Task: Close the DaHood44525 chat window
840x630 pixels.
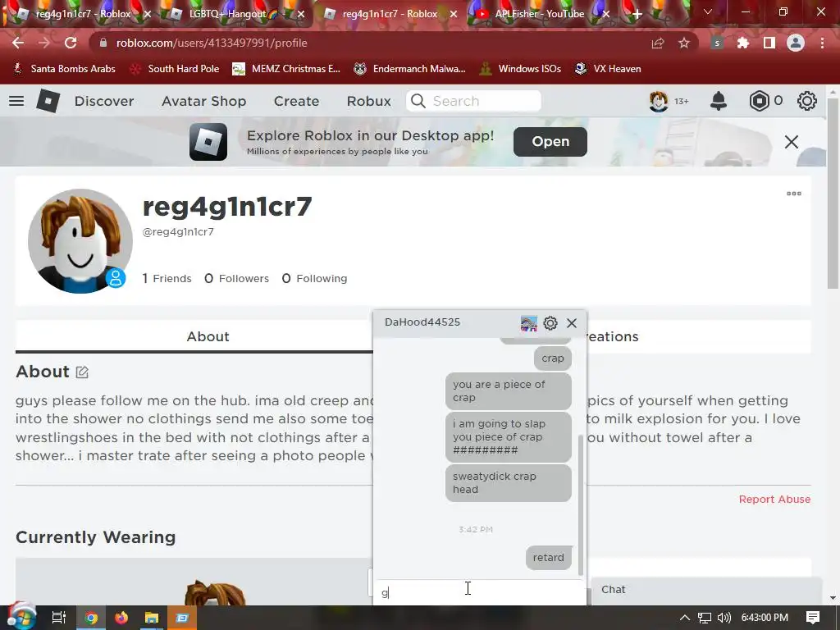Action: pyautogui.click(x=572, y=323)
